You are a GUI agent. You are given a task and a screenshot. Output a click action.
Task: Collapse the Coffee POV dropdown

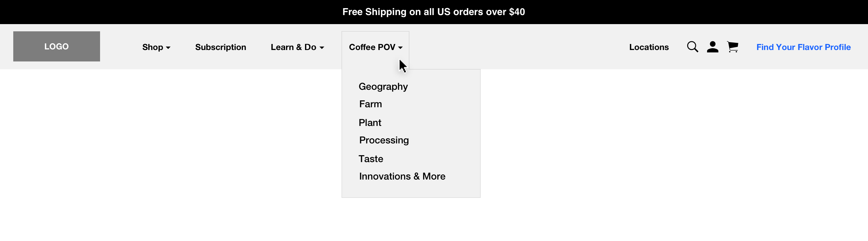pos(376,47)
